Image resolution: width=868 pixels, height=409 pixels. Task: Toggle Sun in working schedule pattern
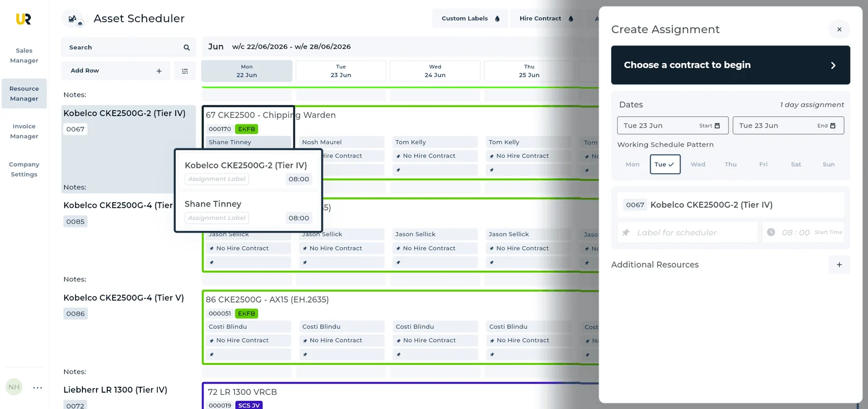828,165
